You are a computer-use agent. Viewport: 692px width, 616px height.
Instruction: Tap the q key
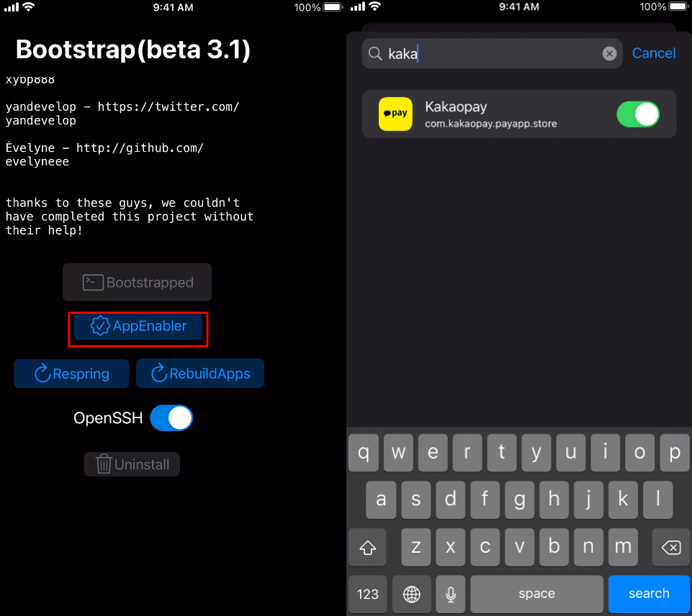(x=364, y=453)
